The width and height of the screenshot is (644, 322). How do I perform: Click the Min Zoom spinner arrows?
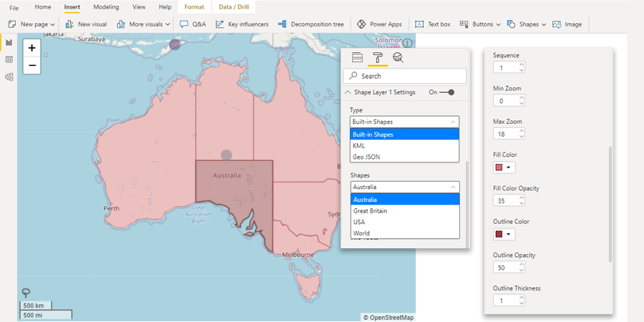521,101
